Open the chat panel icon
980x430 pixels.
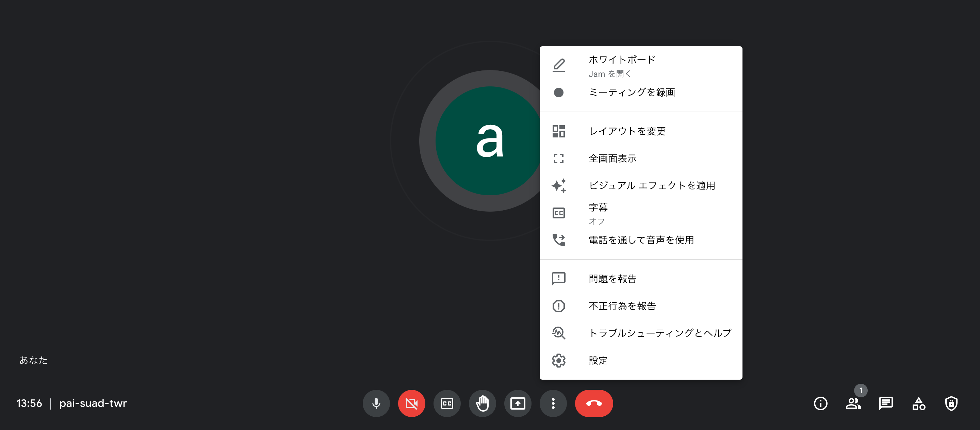click(x=886, y=403)
